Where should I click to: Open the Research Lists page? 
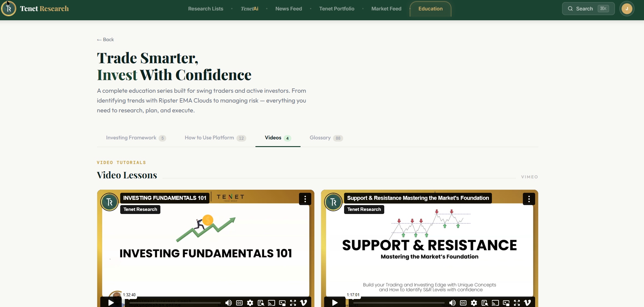tap(205, 9)
